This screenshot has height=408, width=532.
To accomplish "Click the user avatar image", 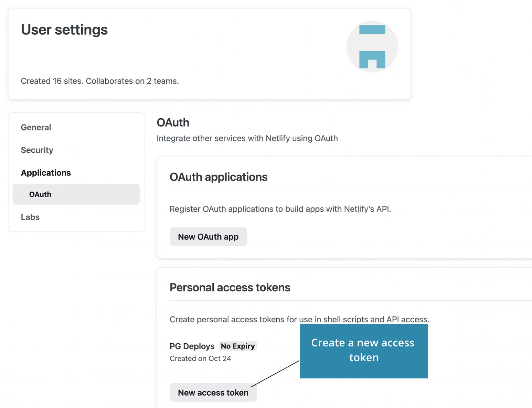I will coord(372,46).
